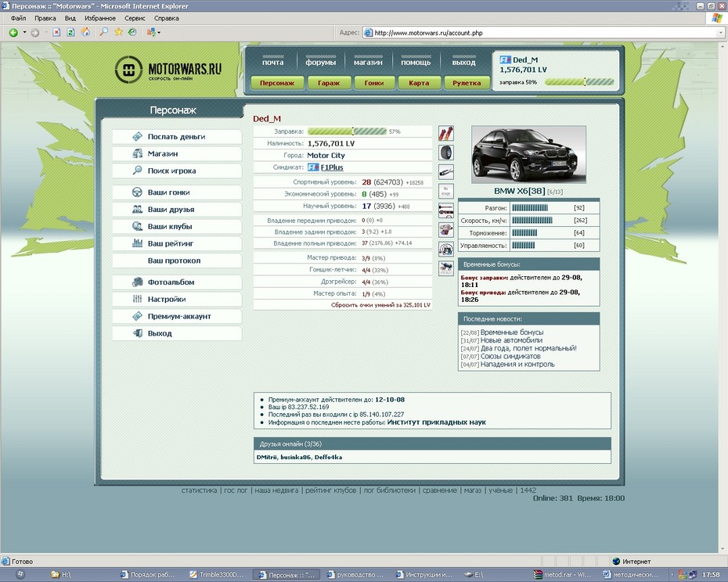Open Ваши друзья in the sidebar
This screenshot has width=728, height=582.
(177, 210)
